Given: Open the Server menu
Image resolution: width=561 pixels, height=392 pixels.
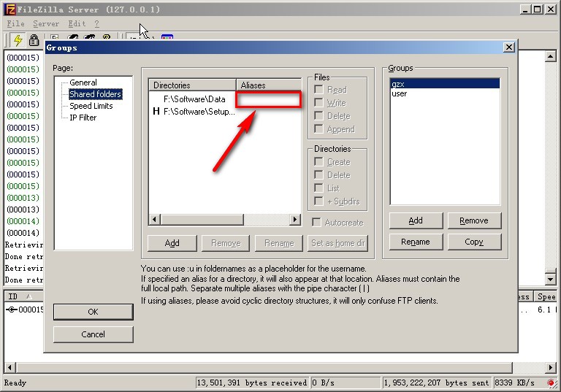Looking at the screenshot, I should (46, 24).
